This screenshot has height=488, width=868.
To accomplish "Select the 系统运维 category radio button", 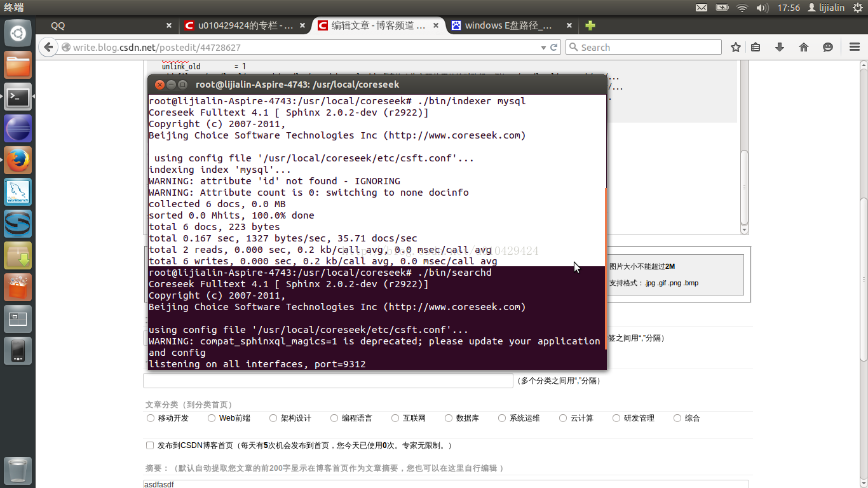I will pyautogui.click(x=502, y=418).
